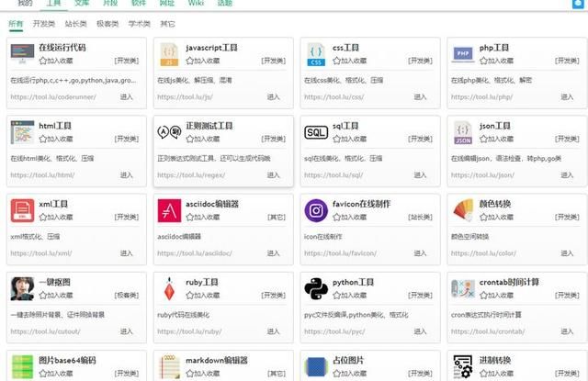This screenshot has height=381, width=588.
Task: Click the sql工具 SQL icon
Action: [x=316, y=132]
